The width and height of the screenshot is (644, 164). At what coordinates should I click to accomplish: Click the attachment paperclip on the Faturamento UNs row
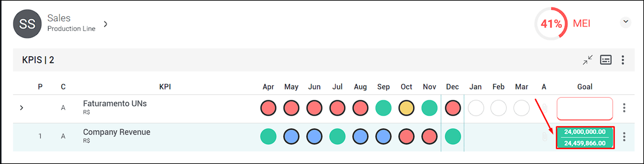544,108
